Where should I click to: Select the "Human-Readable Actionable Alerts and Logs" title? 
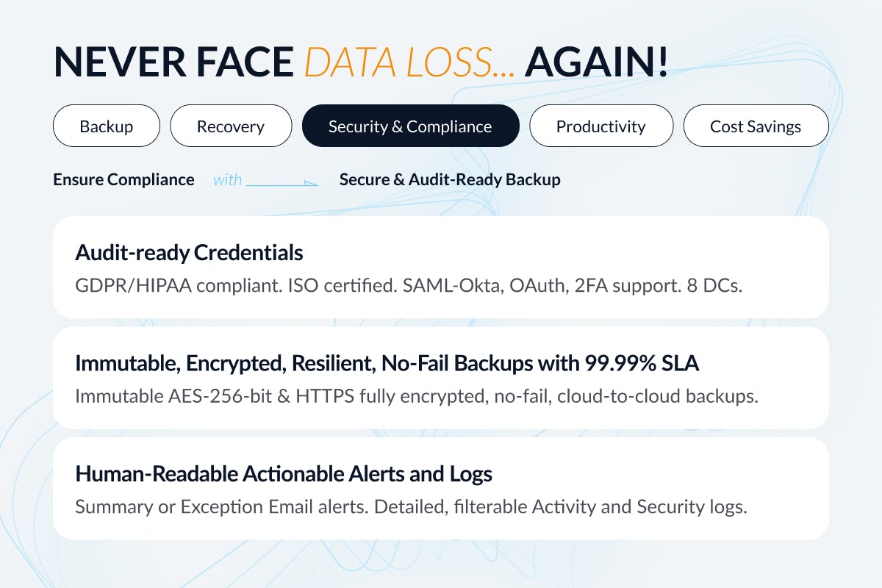click(284, 473)
